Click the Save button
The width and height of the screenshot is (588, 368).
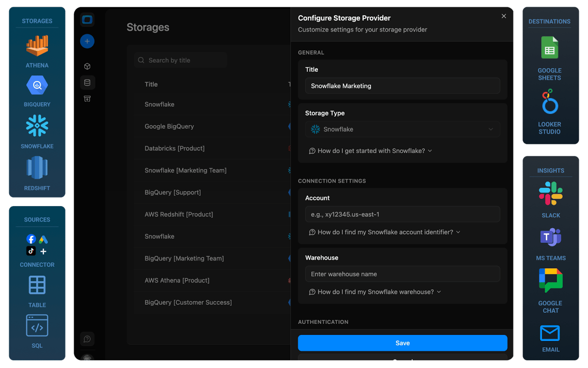click(403, 343)
